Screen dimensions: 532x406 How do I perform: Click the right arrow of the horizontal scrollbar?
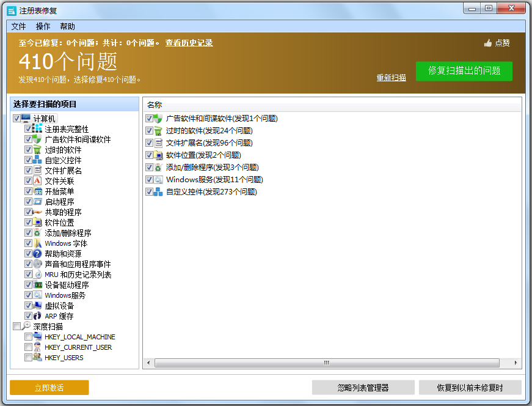pos(517,363)
